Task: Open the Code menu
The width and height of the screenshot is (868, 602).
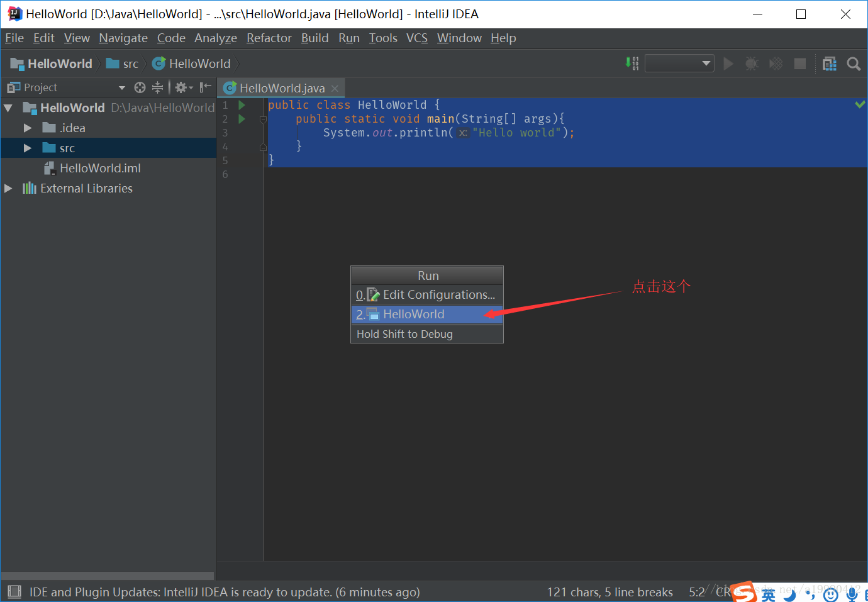Action: point(171,38)
